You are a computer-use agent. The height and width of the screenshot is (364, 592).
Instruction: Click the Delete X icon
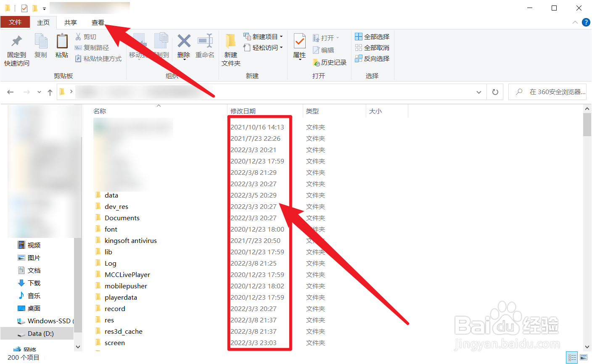[184, 41]
